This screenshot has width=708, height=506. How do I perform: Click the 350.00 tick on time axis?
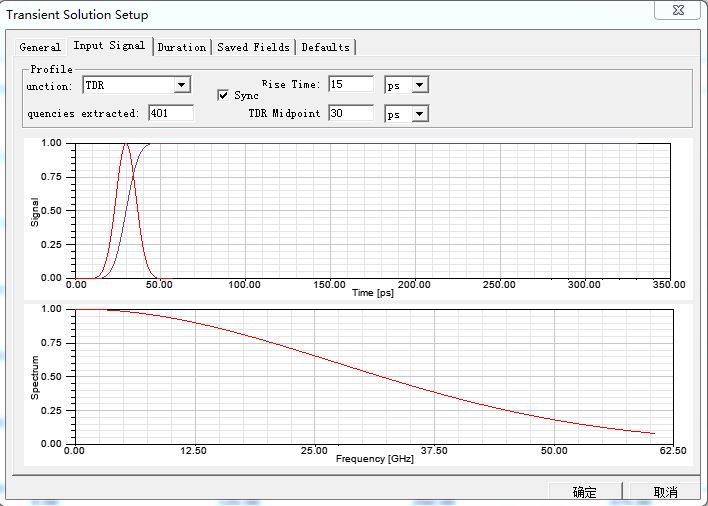pyautogui.click(x=669, y=284)
